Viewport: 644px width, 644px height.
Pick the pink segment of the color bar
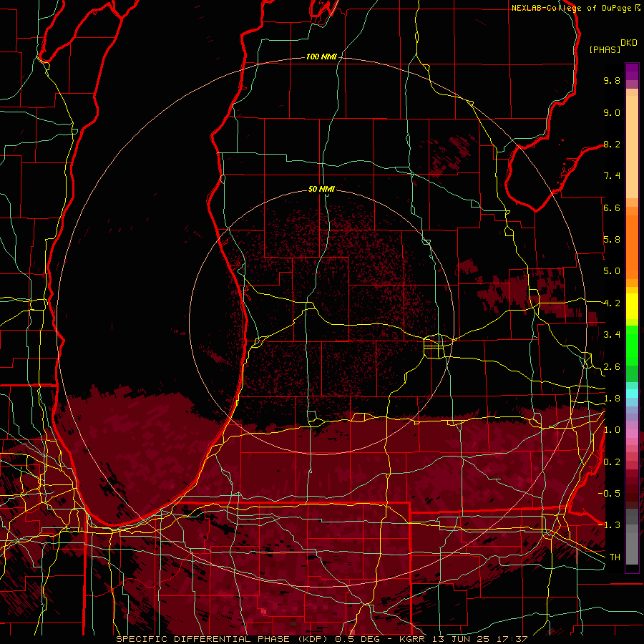point(632,434)
